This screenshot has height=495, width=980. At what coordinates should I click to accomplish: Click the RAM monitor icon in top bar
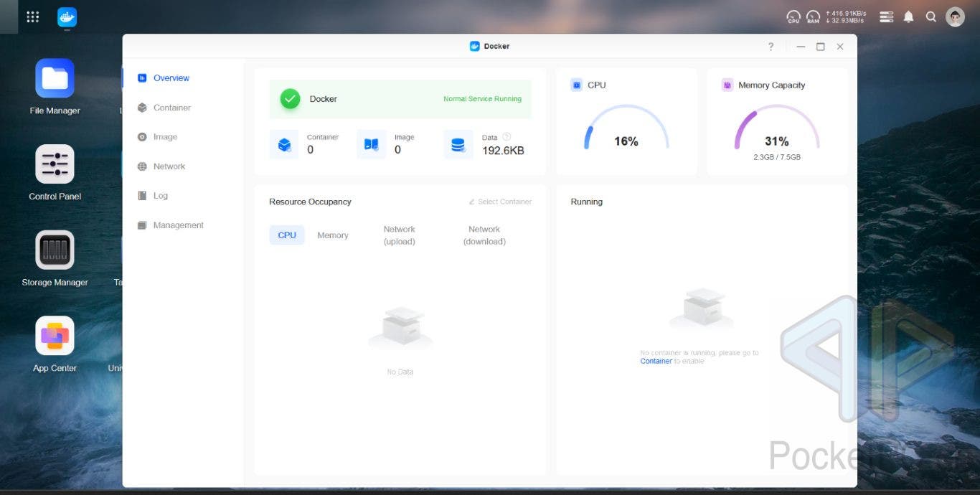(x=813, y=16)
